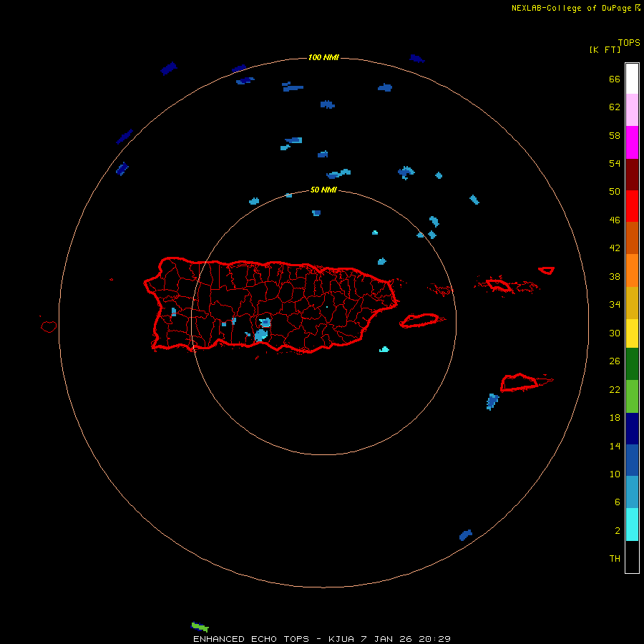Select the light green legend swatch
This screenshot has width=644, height=644.
632,396
